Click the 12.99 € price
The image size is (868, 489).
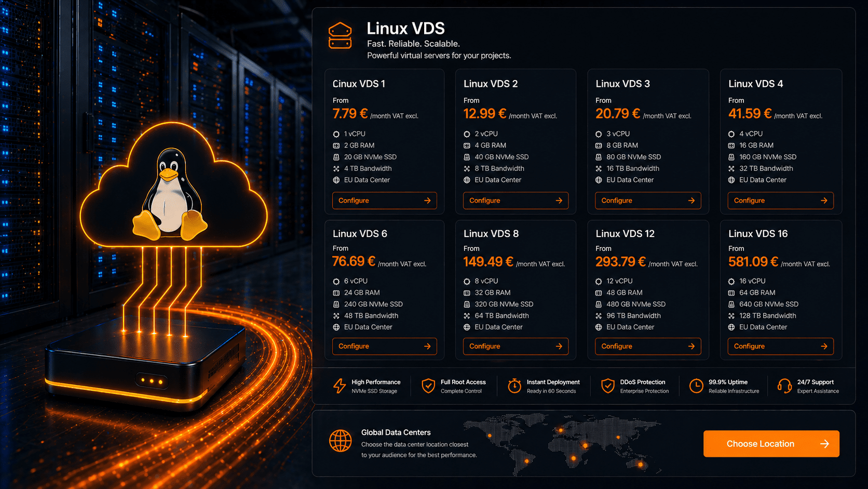(485, 113)
